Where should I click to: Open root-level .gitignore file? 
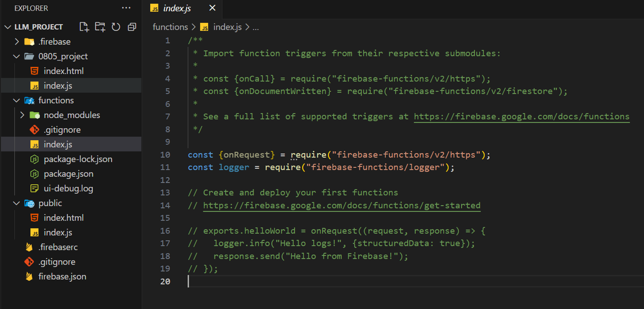(x=57, y=262)
